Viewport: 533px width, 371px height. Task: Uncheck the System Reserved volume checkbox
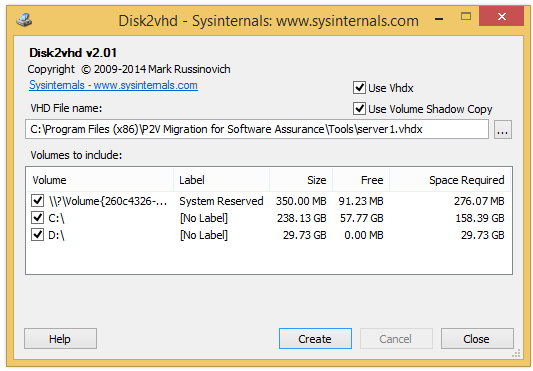click(x=37, y=201)
